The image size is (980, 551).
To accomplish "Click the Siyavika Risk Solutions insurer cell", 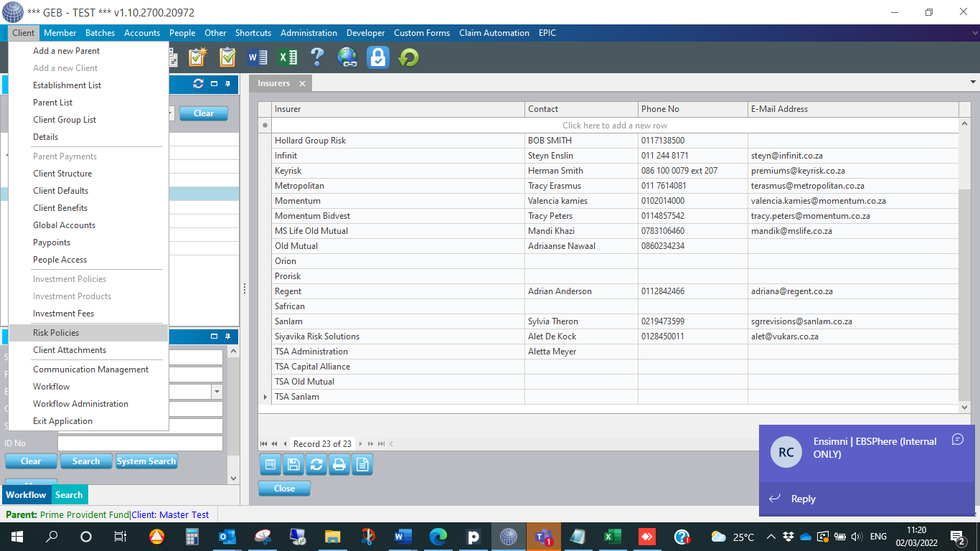I will pyautogui.click(x=398, y=336).
